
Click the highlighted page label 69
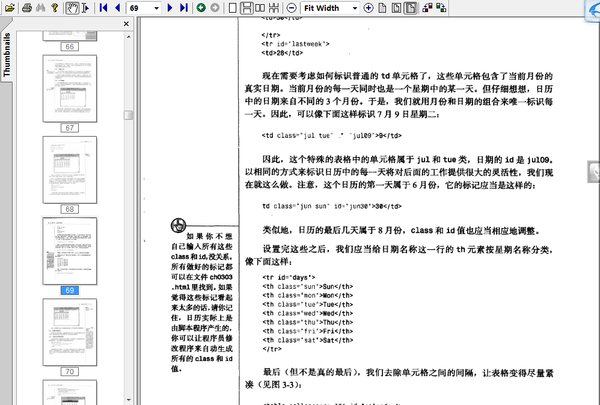(70, 290)
